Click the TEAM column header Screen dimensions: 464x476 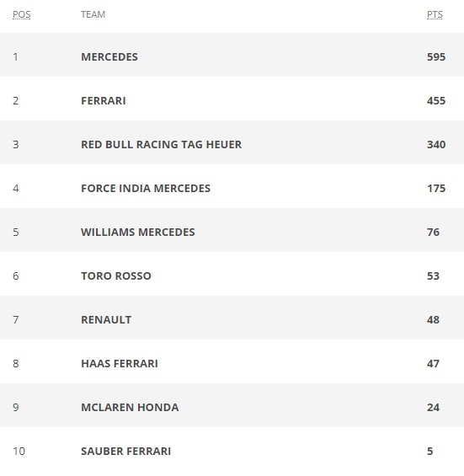tap(93, 14)
